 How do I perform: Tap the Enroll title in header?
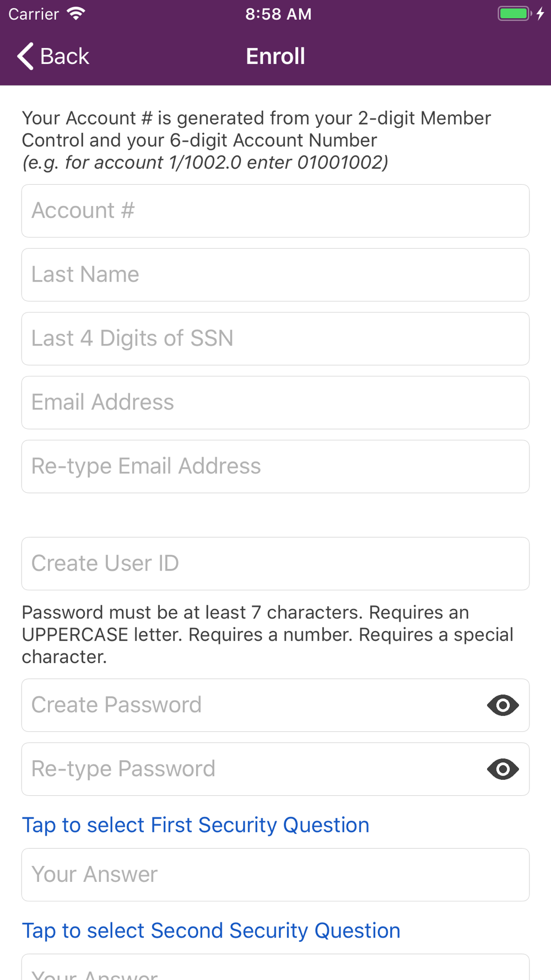[x=275, y=56]
